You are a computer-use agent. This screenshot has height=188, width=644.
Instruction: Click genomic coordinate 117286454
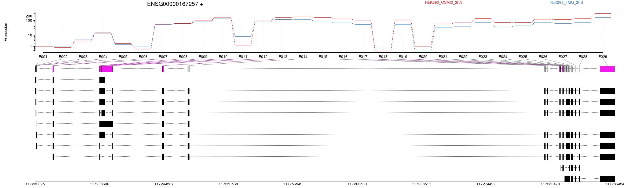coord(615,184)
